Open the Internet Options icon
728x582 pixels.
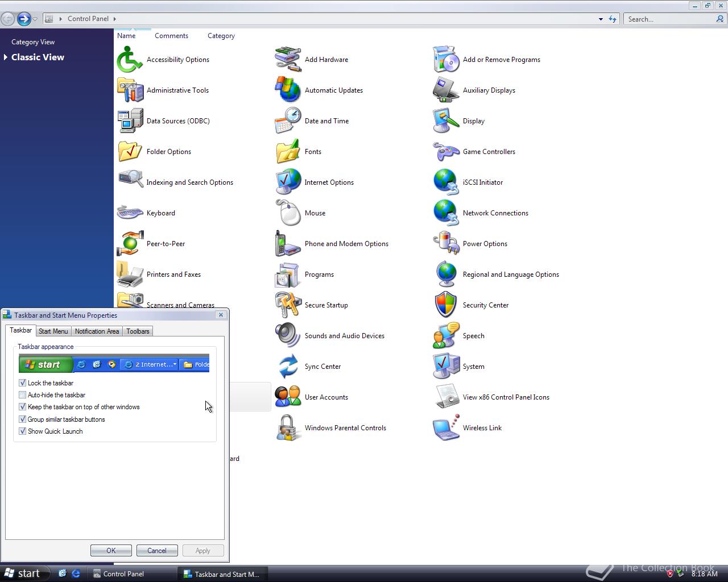pyautogui.click(x=288, y=182)
